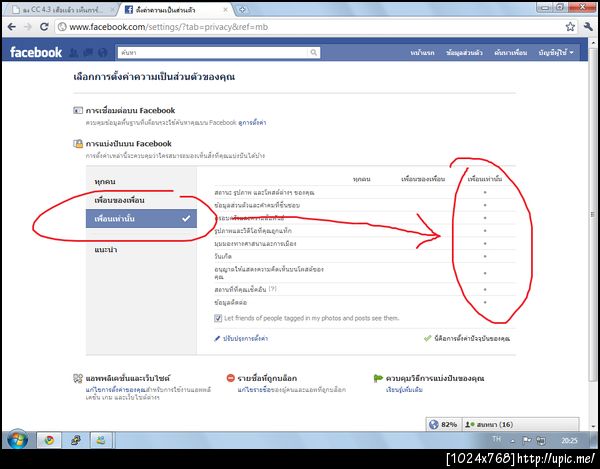Click the TH language indicator in tray
The width and height of the screenshot is (600, 469).
click(496, 439)
